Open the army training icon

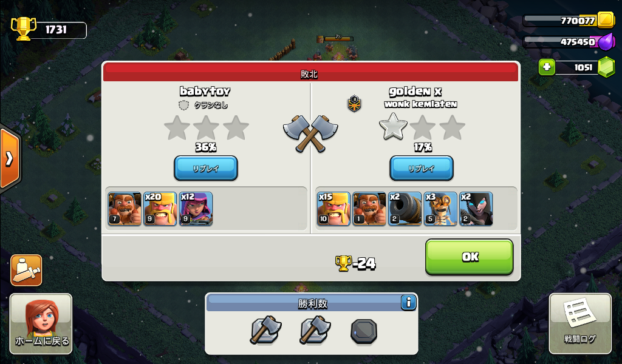(x=26, y=270)
